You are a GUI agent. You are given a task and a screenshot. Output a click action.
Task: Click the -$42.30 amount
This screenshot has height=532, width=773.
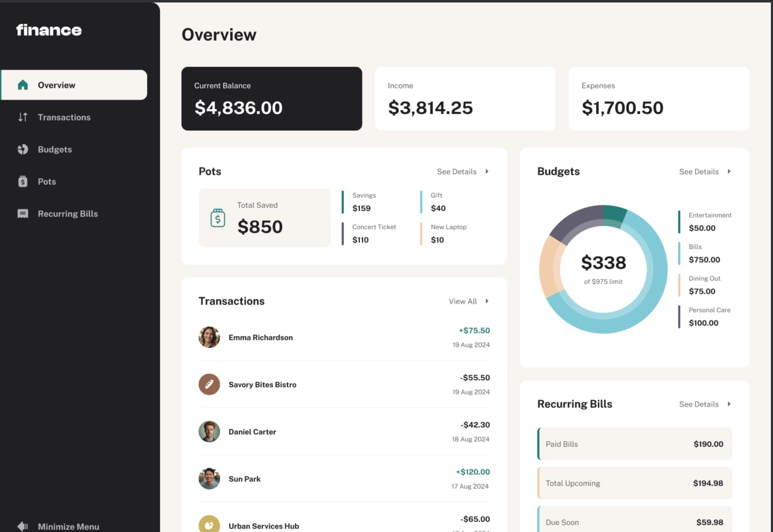[475, 425]
